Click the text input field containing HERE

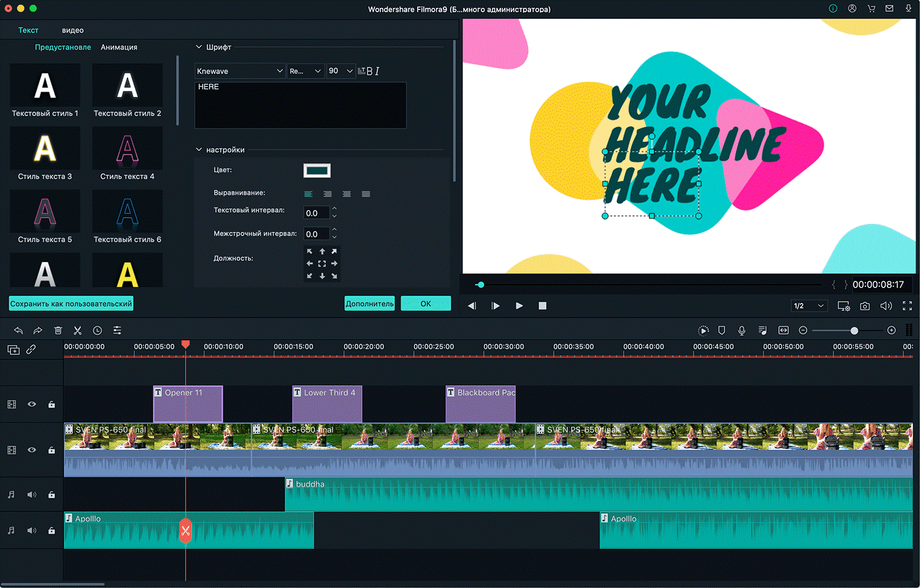(301, 105)
